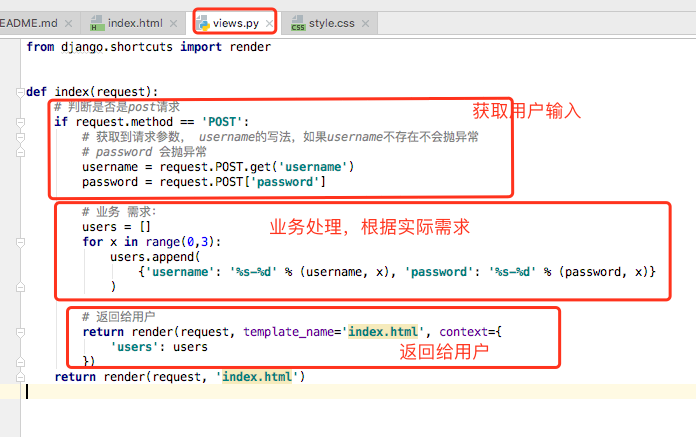Click fold end marker beside the '})' line
Image resolution: width=696 pixels, height=437 pixels.
coord(20,362)
